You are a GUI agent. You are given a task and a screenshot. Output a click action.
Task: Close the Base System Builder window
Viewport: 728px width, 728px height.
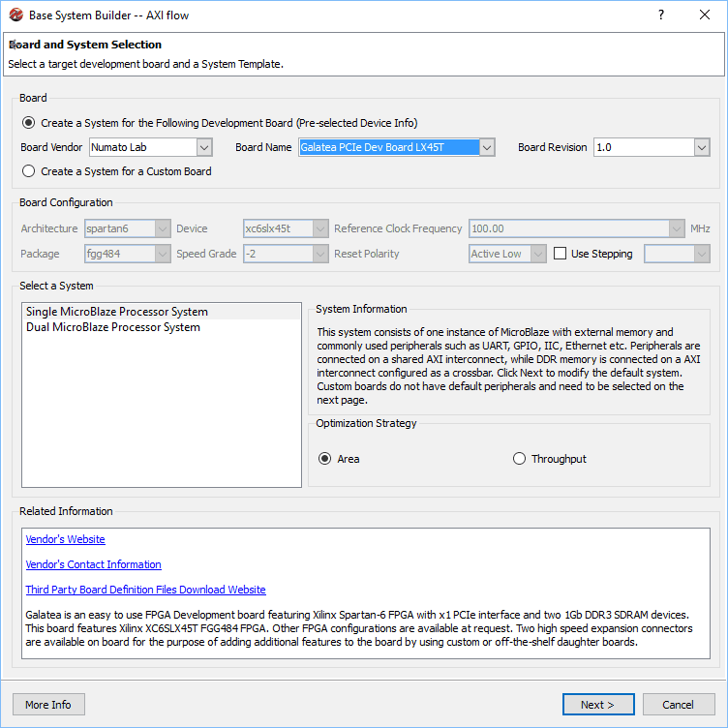coord(705,15)
